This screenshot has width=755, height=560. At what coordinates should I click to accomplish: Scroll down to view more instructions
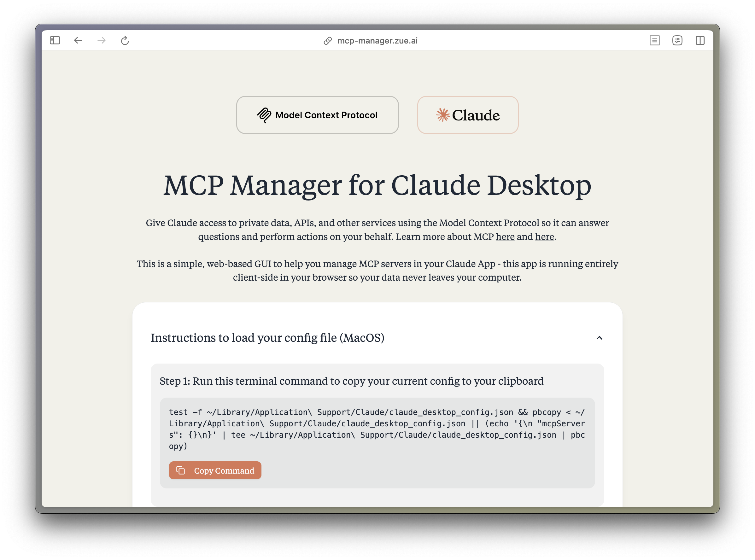tap(378, 412)
